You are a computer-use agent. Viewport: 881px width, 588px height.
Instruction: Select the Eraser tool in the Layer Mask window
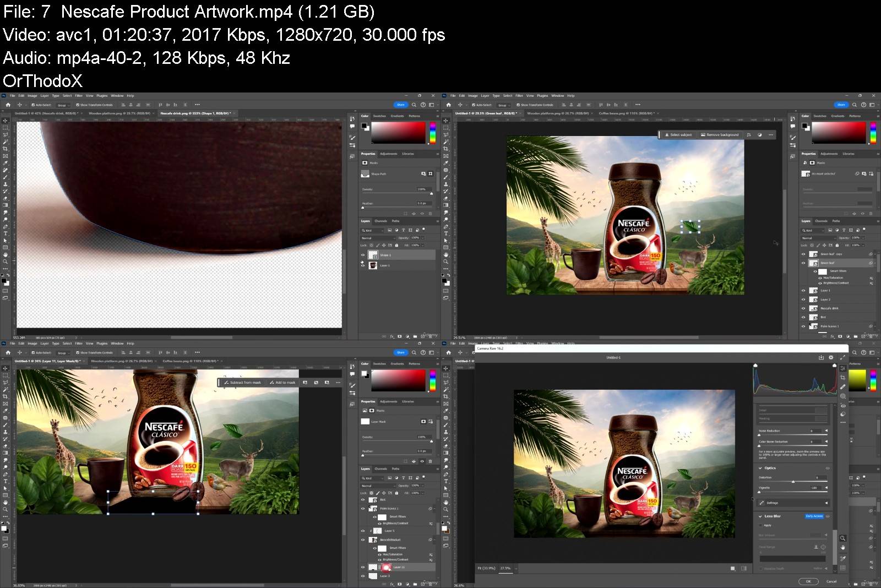click(5, 446)
